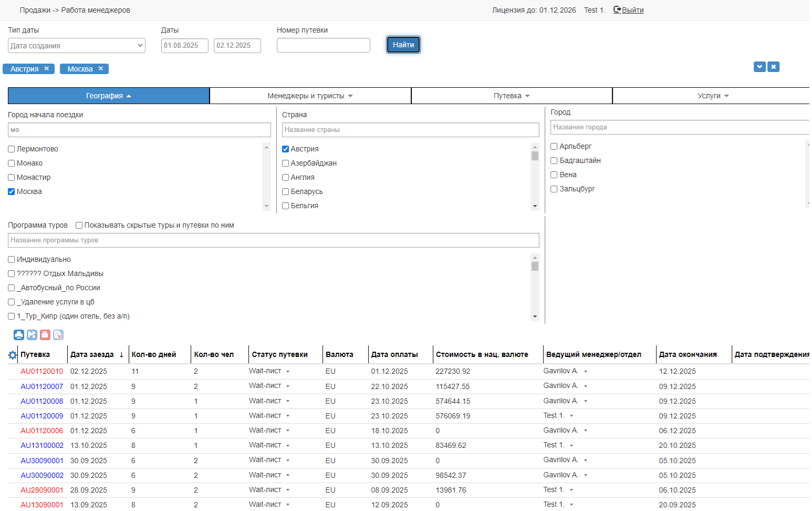Screen dimensions: 812x511
Task: Uncheck the Москва departure city checkbox
Action: click(12, 192)
